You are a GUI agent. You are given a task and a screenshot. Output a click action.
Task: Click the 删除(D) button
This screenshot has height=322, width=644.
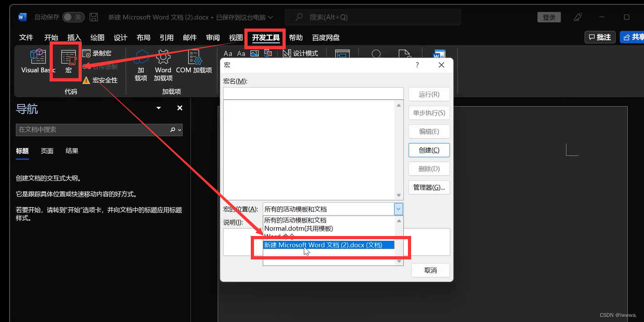429,168
